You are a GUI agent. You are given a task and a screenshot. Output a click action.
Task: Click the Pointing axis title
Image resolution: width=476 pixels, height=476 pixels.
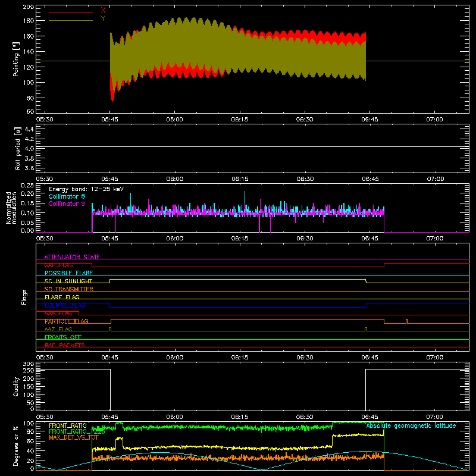(16, 59)
